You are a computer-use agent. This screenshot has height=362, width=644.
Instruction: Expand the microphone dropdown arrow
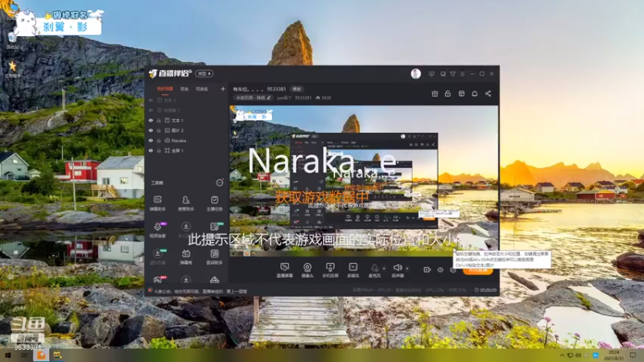pyautogui.click(x=384, y=269)
